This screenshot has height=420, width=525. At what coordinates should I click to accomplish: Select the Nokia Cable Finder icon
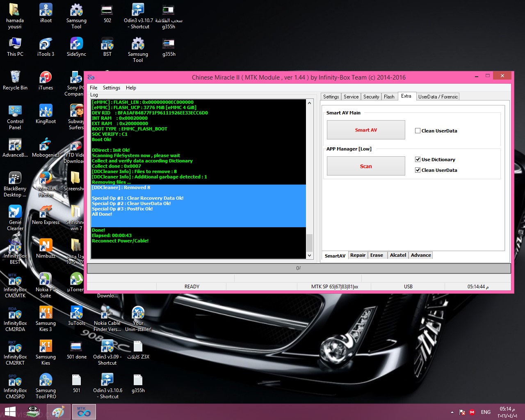point(107,319)
